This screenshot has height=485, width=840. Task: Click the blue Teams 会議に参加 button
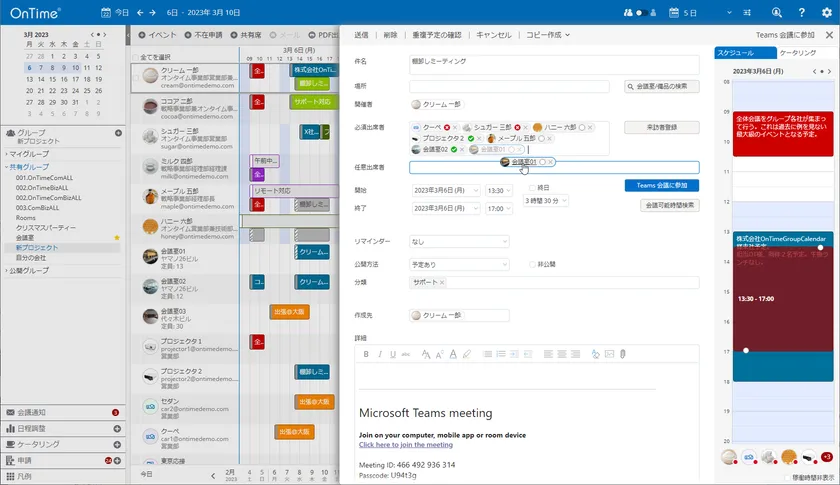tap(661, 185)
